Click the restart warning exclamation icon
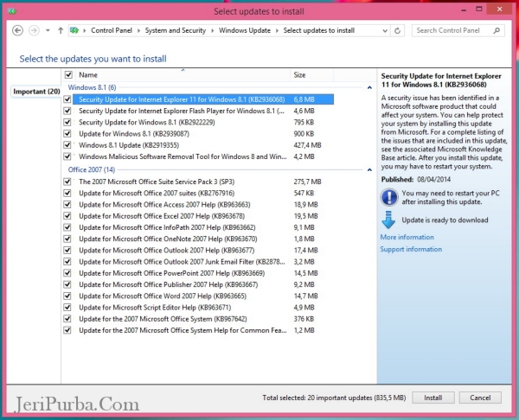The width and height of the screenshot is (519, 420). click(x=389, y=197)
